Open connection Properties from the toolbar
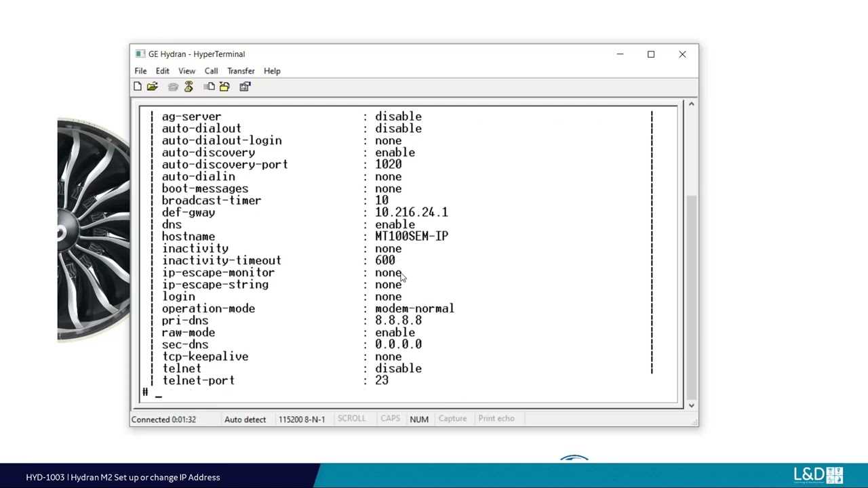The width and height of the screenshot is (868, 488). tap(245, 87)
